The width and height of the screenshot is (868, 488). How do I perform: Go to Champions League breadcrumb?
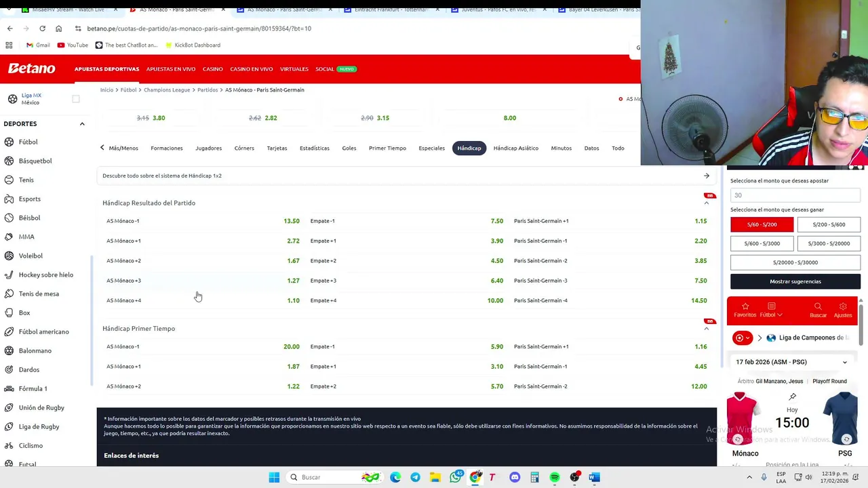(167, 89)
